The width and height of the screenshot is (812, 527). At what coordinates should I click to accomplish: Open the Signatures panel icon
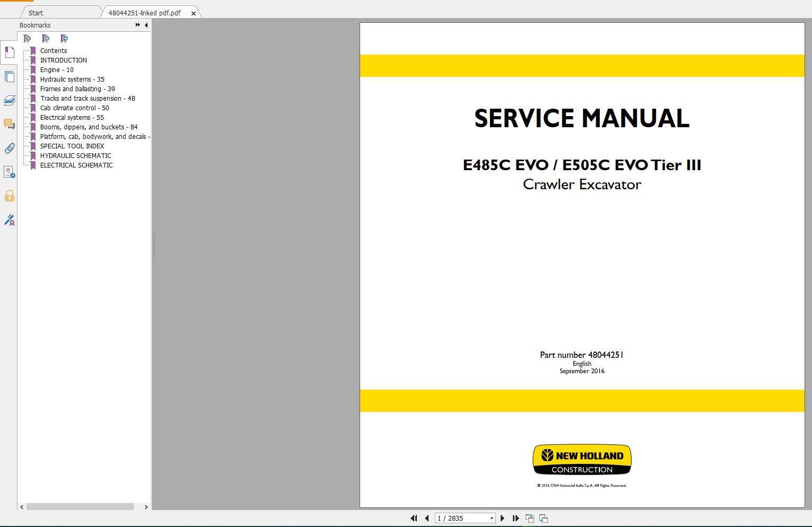(x=9, y=219)
